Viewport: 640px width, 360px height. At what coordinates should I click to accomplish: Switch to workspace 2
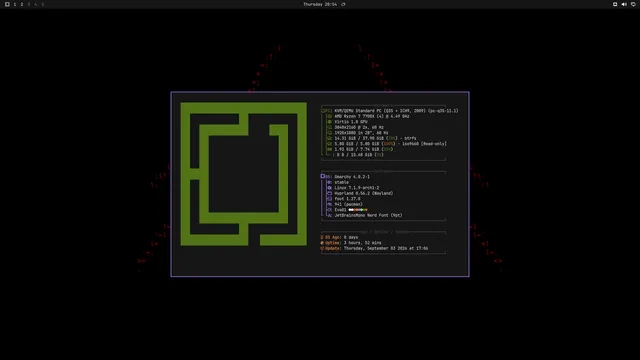(x=22, y=4)
